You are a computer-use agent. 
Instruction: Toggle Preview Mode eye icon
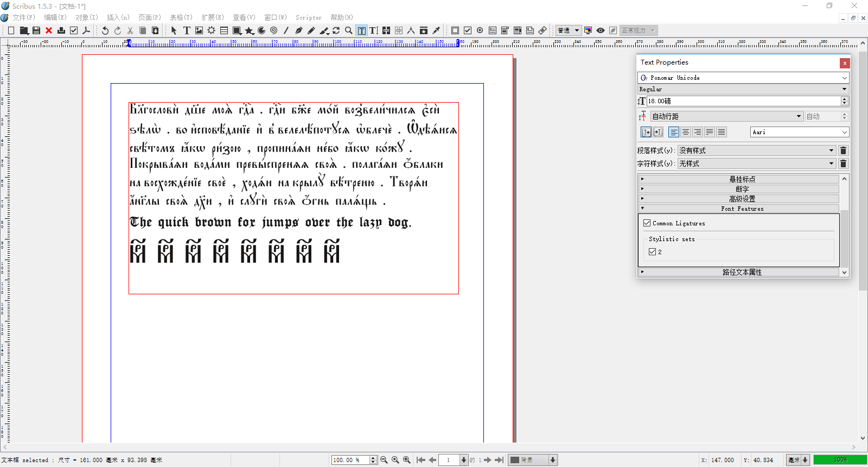point(601,30)
